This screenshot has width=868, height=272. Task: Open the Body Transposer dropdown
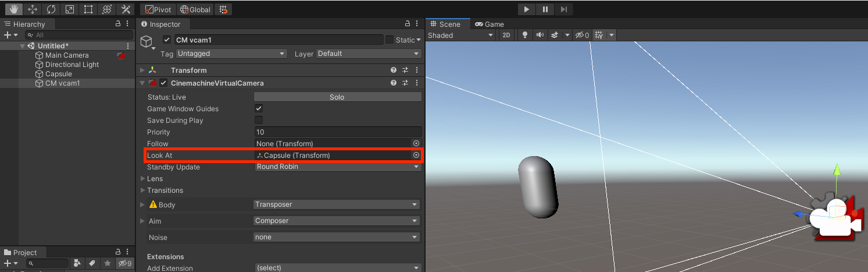[337, 204]
